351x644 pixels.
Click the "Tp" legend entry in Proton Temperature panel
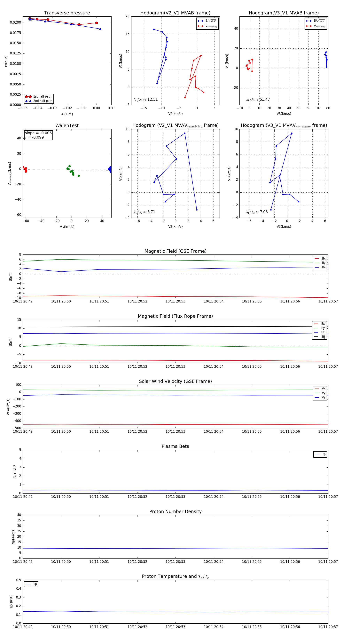click(x=31, y=584)
